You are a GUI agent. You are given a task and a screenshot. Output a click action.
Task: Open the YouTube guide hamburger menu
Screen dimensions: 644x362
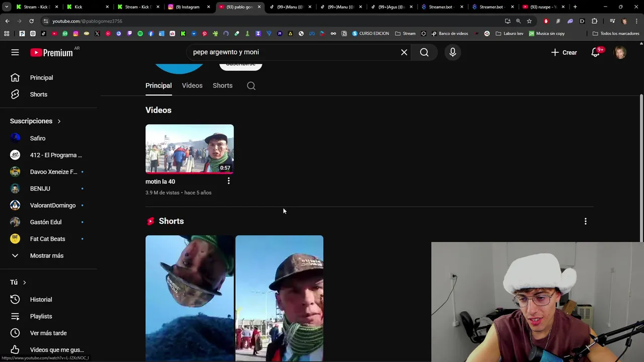[15, 52]
